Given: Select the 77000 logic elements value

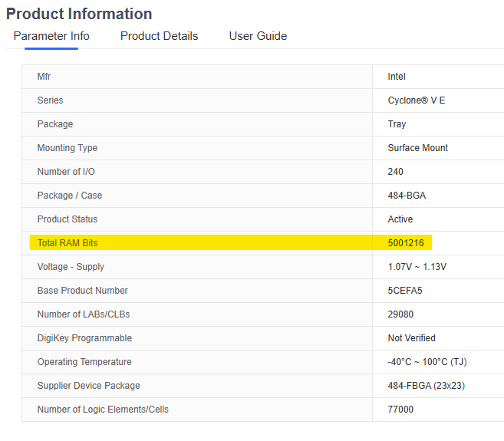Looking at the screenshot, I should point(400,410).
